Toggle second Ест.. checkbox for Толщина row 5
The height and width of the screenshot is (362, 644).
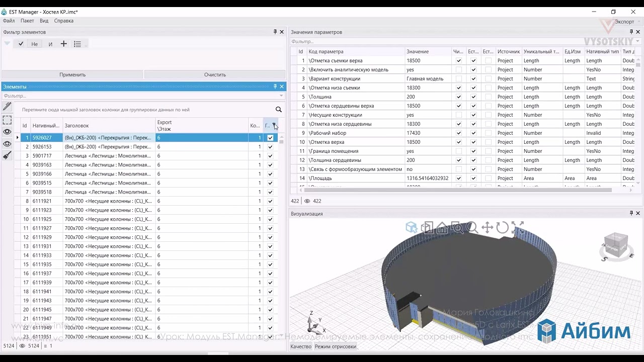488,97
